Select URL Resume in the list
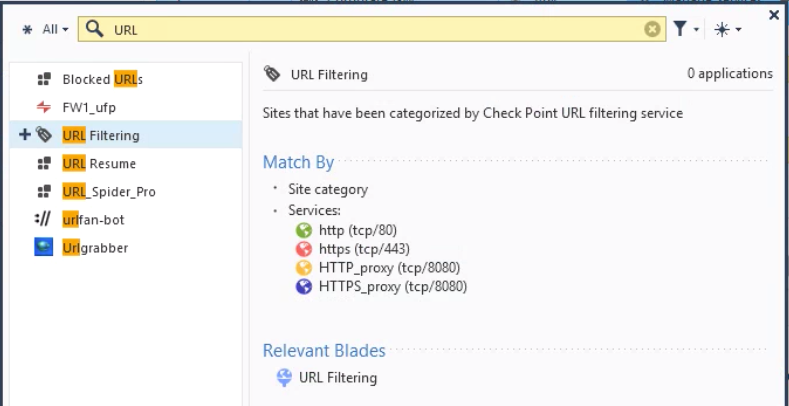The height and width of the screenshot is (406, 789). pyautogui.click(x=126, y=164)
